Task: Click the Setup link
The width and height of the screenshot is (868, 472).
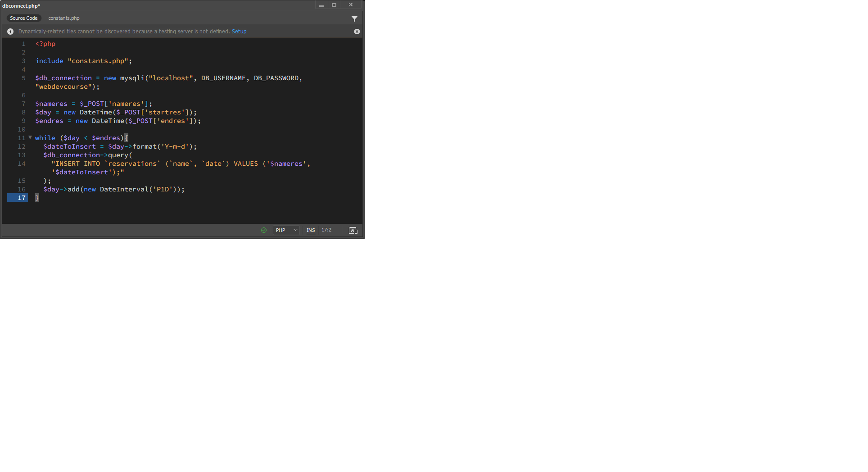Action: pos(239,32)
